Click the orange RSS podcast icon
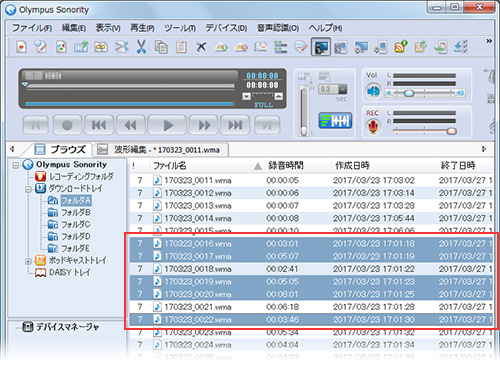The width and height of the screenshot is (500, 365). point(401,47)
